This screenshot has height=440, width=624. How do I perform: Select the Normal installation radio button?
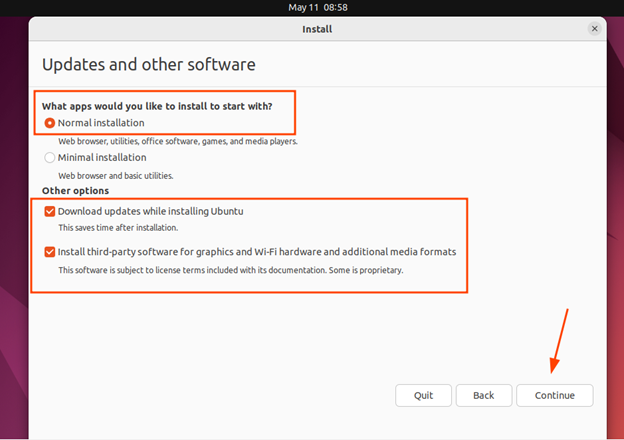coord(50,123)
